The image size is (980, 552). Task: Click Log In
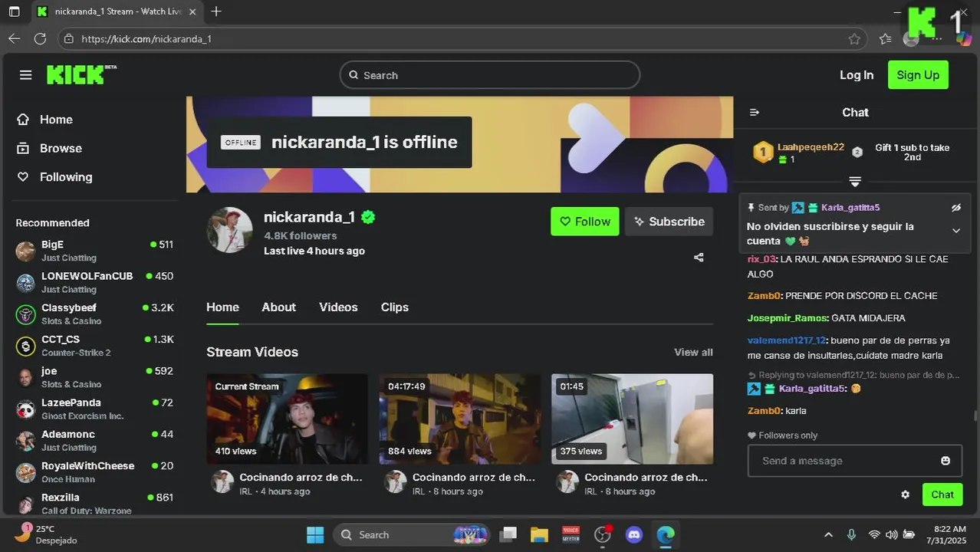857,75
